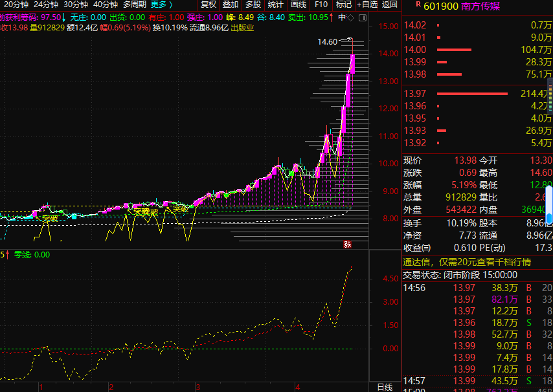Expand the 更多 periods list
The image size is (553, 392).
coord(162,5)
